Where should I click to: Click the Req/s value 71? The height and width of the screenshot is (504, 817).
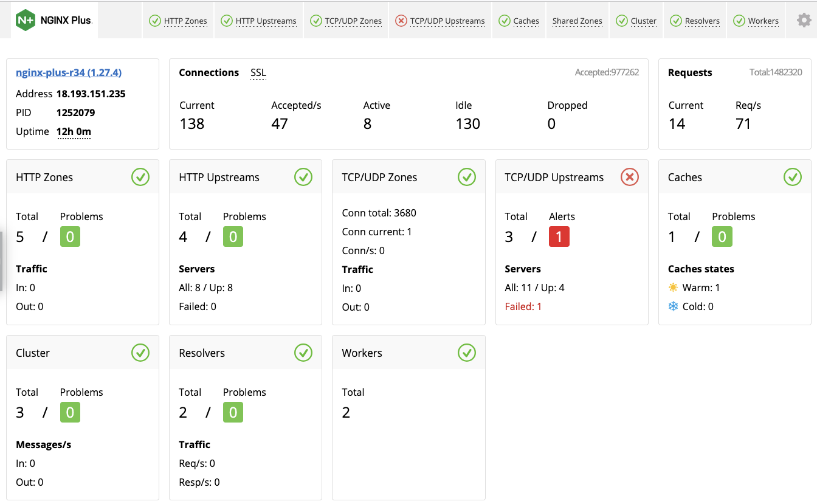tap(743, 124)
